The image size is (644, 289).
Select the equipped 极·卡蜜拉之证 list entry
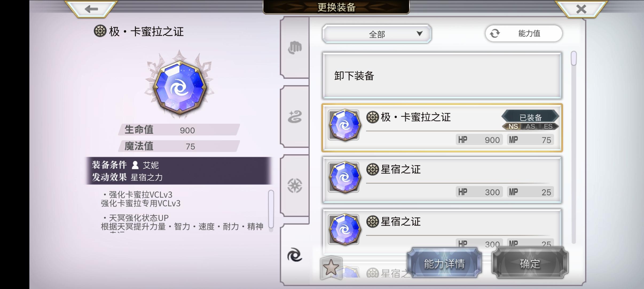point(442,128)
